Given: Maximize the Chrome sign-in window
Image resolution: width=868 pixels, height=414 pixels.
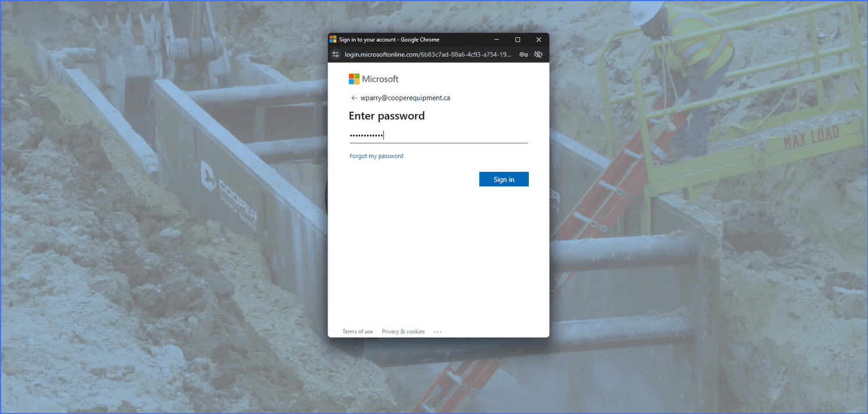Looking at the screenshot, I should tap(518, 40).
